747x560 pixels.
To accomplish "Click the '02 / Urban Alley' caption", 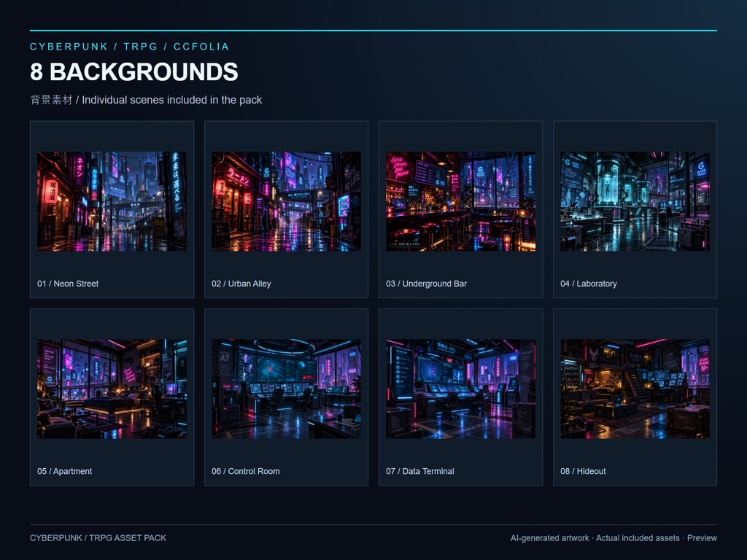I will [241, 284].
